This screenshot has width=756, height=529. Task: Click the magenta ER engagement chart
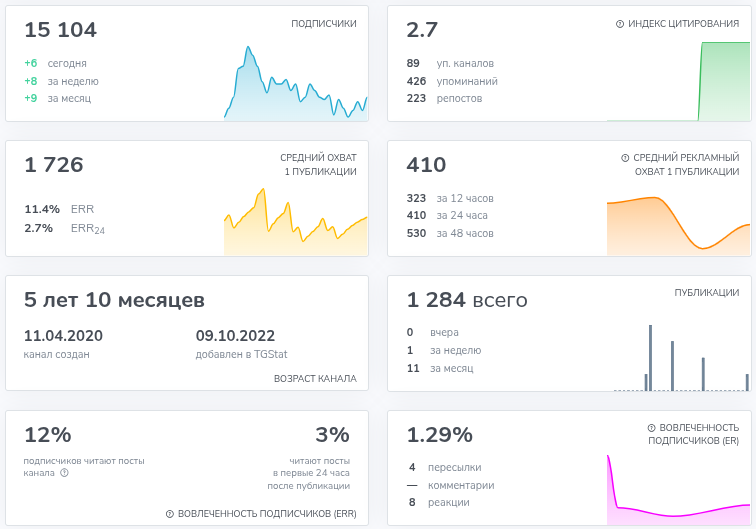[678, 490]
